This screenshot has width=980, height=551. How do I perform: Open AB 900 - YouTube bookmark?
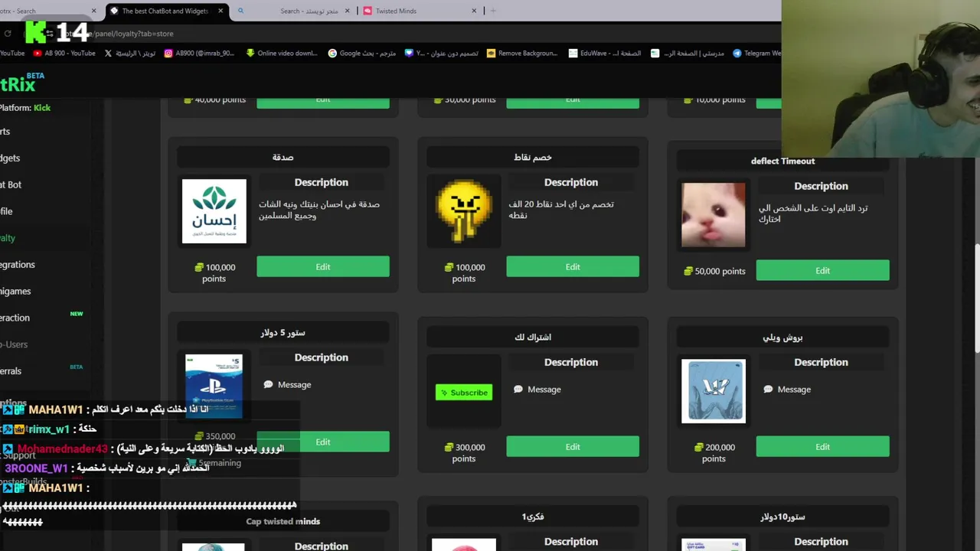click(x=64, y=53)
